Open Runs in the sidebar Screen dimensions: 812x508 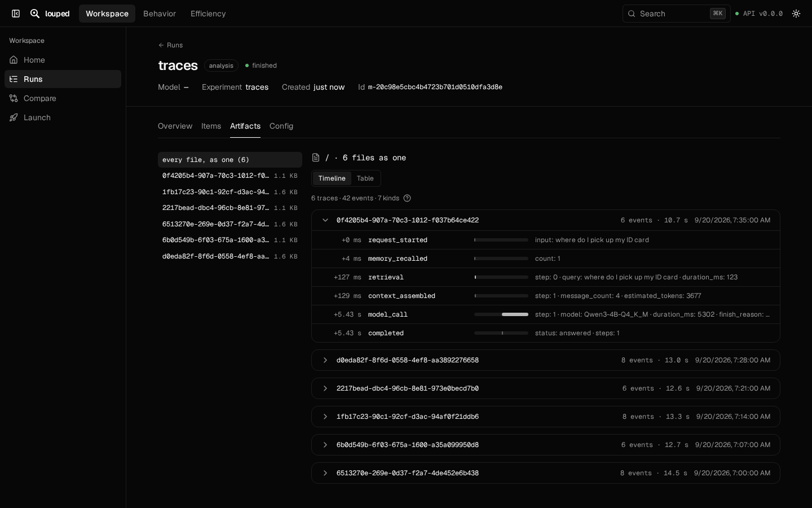(x=63, y=79)
